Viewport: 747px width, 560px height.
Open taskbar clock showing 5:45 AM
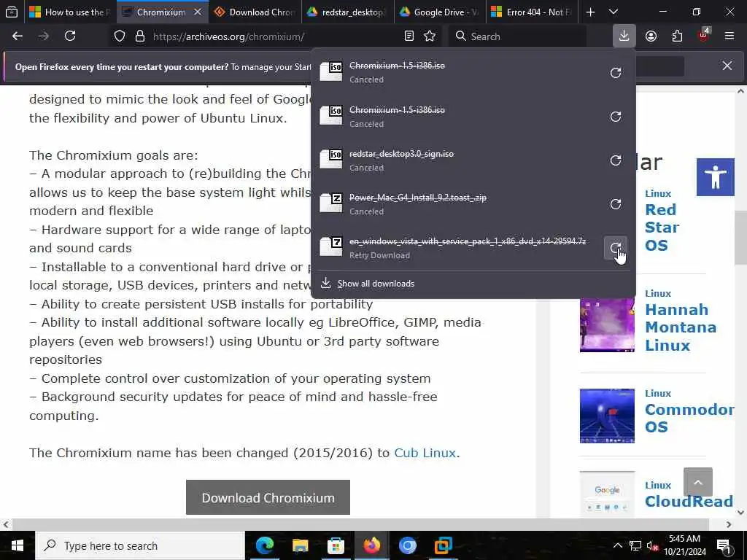click(x=684, y=545)
